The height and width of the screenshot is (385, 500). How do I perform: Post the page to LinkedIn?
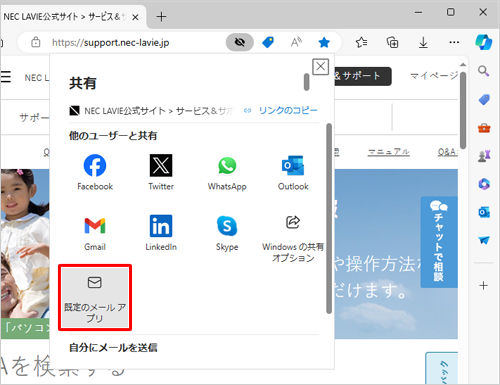coord(161,233)
